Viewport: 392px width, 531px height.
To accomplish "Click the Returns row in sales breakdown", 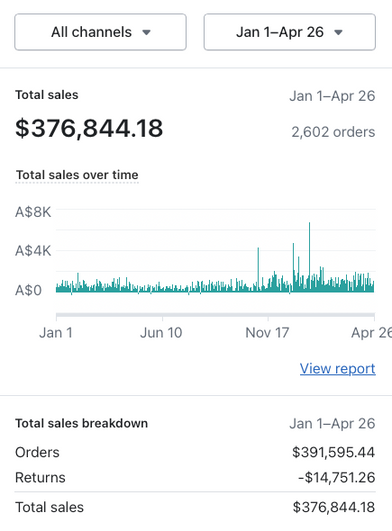I will coord(195,477).
